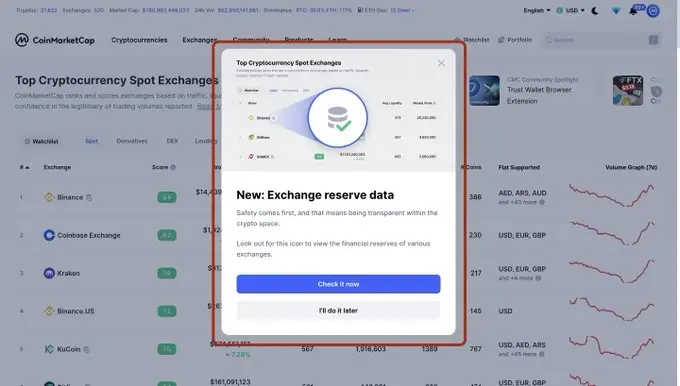Sort by the # rank column
Viewport: 680px width, 386px height.
pyautogui.click(x=24, y=167)
